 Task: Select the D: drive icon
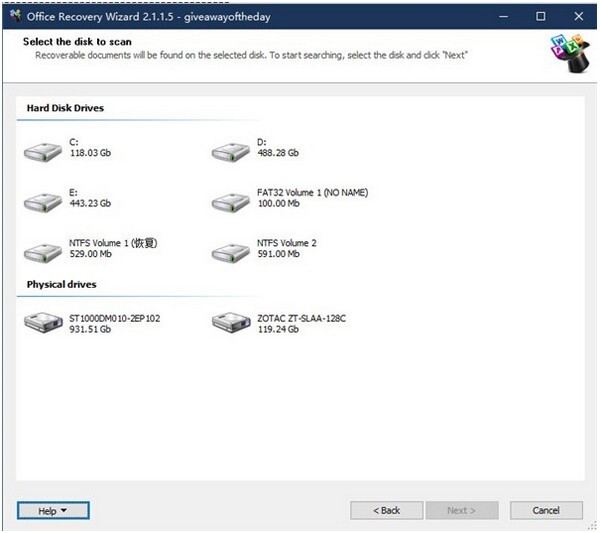pyautogui.click(x=231, y=153)
